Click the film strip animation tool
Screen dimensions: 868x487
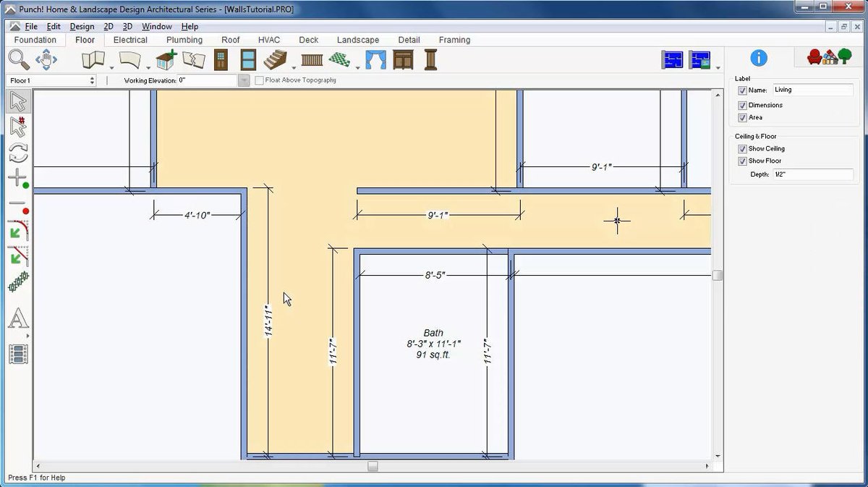18,354
